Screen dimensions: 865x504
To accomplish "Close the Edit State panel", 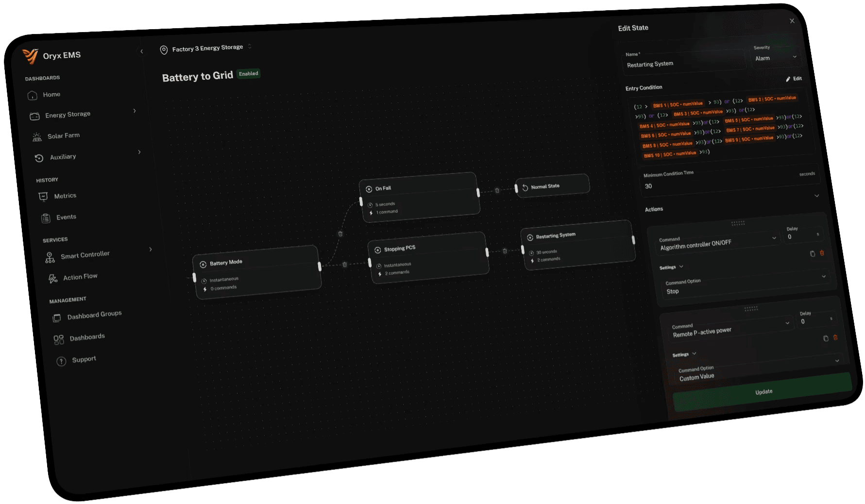I will (x=792, y=21).
